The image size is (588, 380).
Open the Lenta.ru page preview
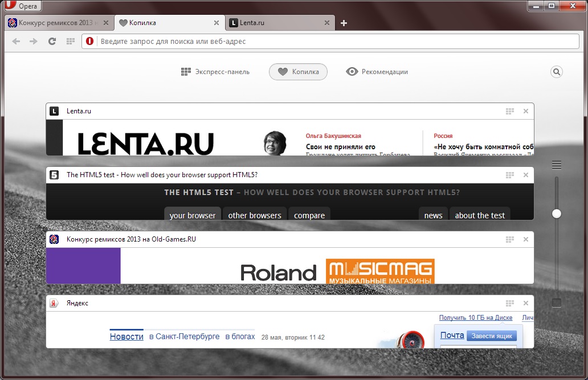coord(290,137)
